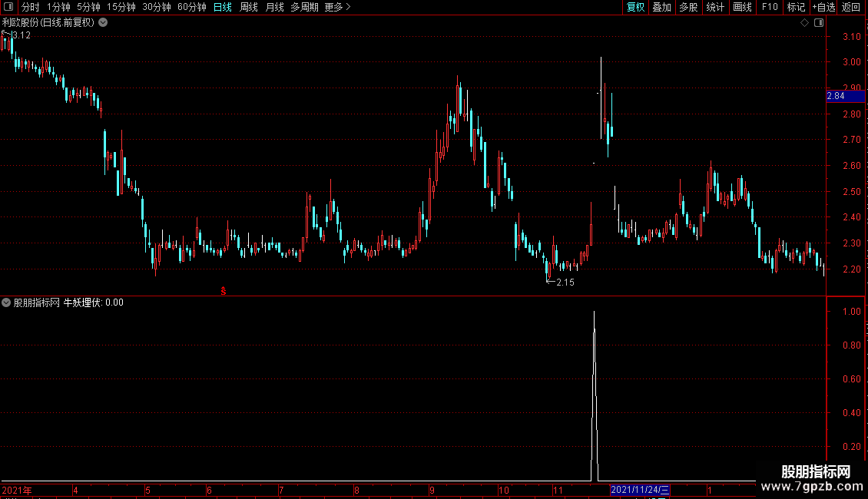Click the red S signal marker
Viewport: 868px width, 499px height.
(x=224, y=291)
